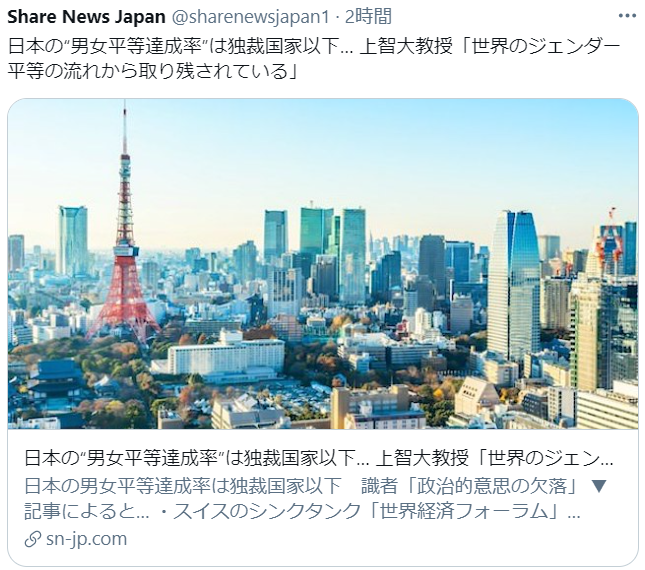645x570 pixels.
Task: Click card description line mentioning 世界経済フォーラム
Action: point(302,511)
